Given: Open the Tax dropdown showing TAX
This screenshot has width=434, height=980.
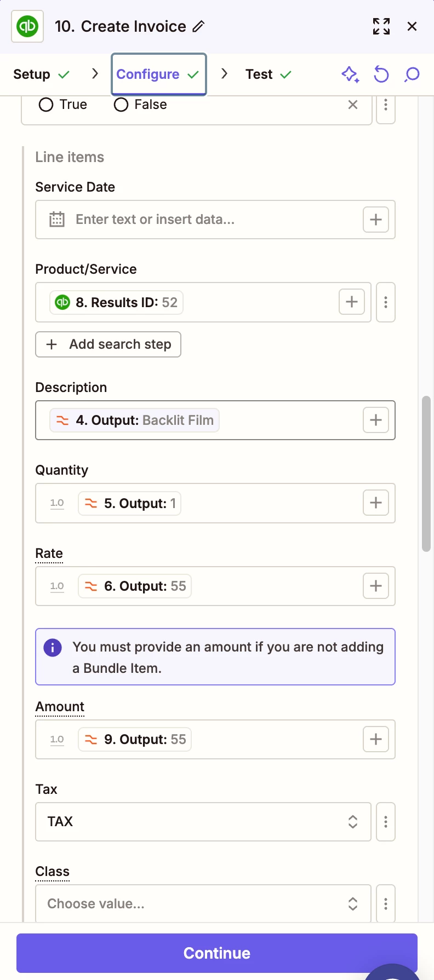Looking at the screenshot, I should click(203, 821).
